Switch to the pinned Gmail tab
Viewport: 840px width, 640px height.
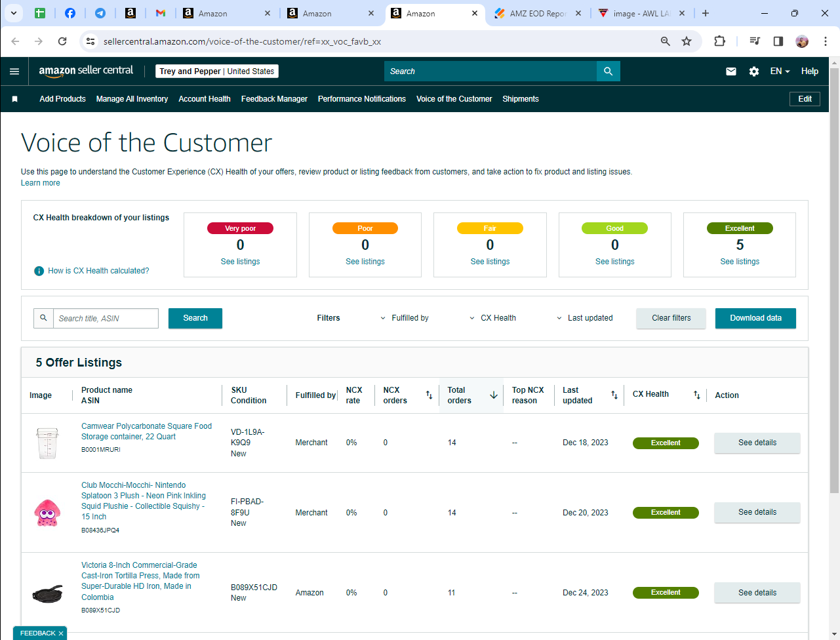click(161, 13)
